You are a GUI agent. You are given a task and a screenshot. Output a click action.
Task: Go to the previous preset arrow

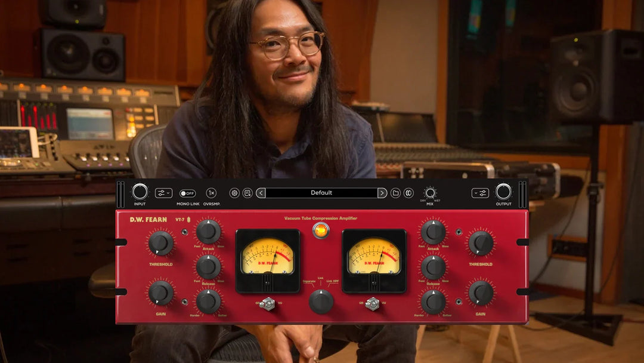(261, 193)
